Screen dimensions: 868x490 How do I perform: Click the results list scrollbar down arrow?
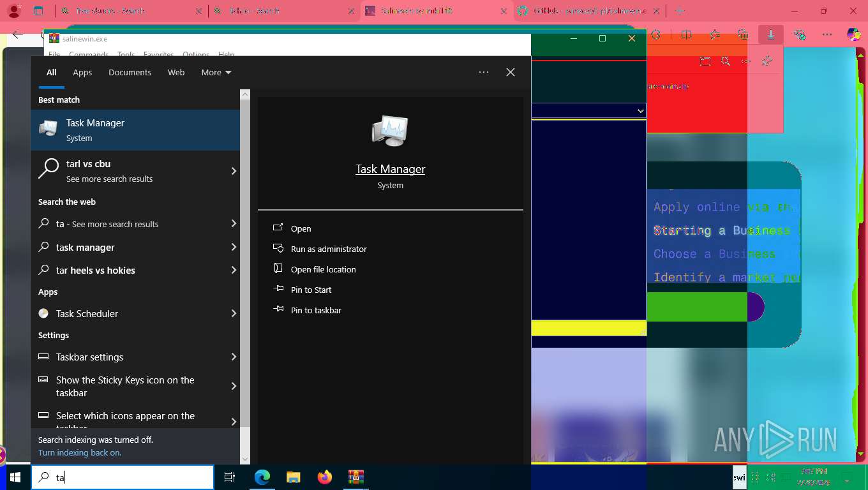(x=245, y=459)
